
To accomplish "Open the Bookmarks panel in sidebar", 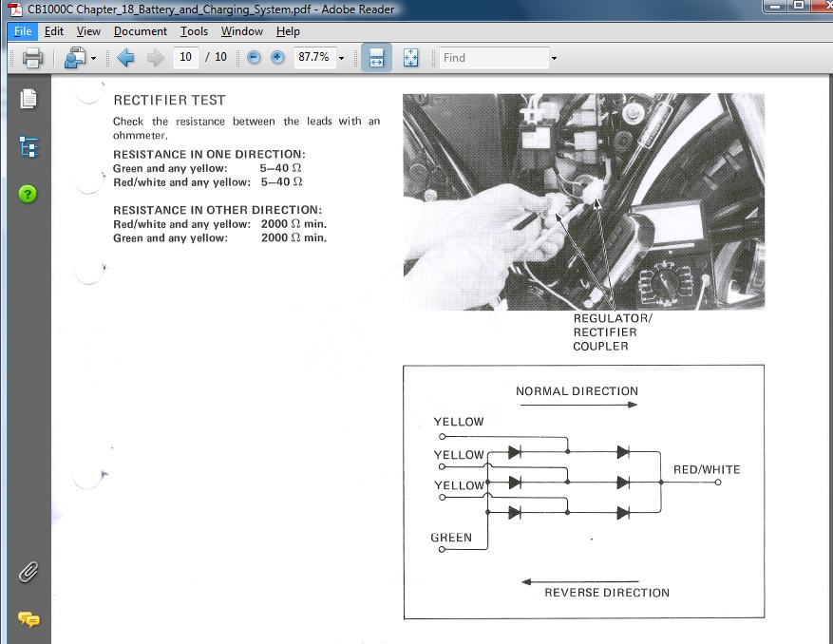I will [28, 147].
